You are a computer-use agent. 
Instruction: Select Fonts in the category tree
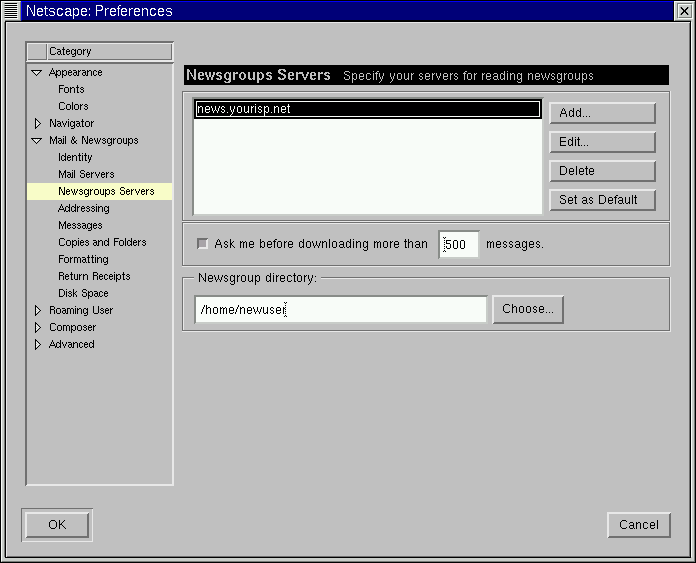tap(71, 90)
